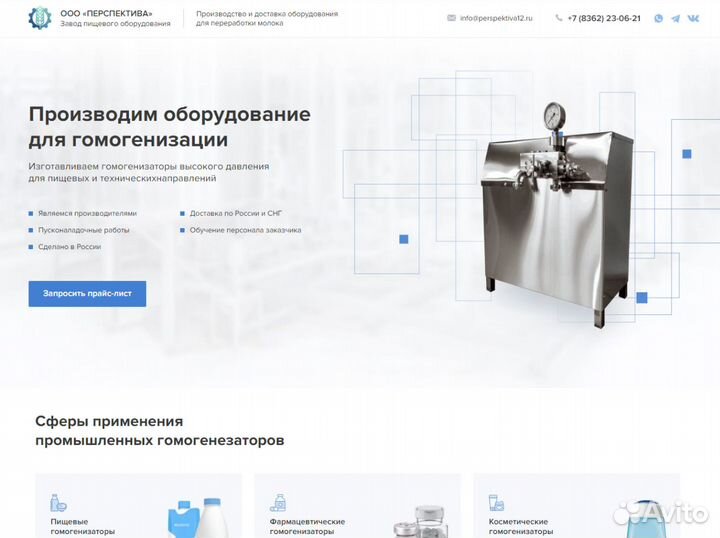Click the ООО «ПЕРСПЕКТИВА» company name
Image resolution: width=720 pixels, height=538 pixels.
pos(106,13)
